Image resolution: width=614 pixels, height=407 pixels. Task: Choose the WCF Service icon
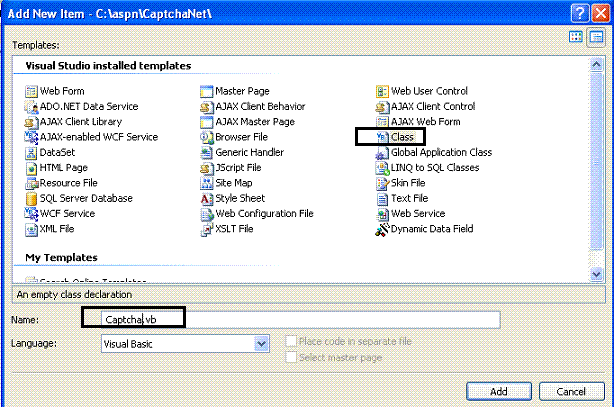point(31,213)
